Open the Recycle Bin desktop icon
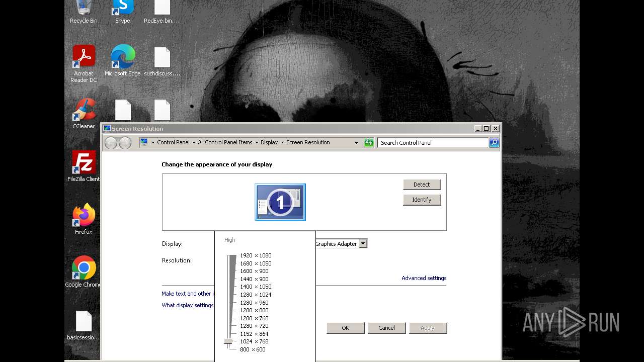Viewport: 644px width, 362px height. tap(84, 12)
